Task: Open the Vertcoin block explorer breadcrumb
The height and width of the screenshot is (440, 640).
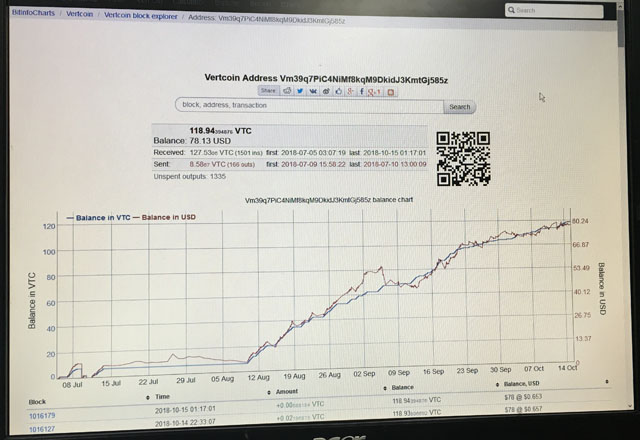Action: tap(141, 16)
